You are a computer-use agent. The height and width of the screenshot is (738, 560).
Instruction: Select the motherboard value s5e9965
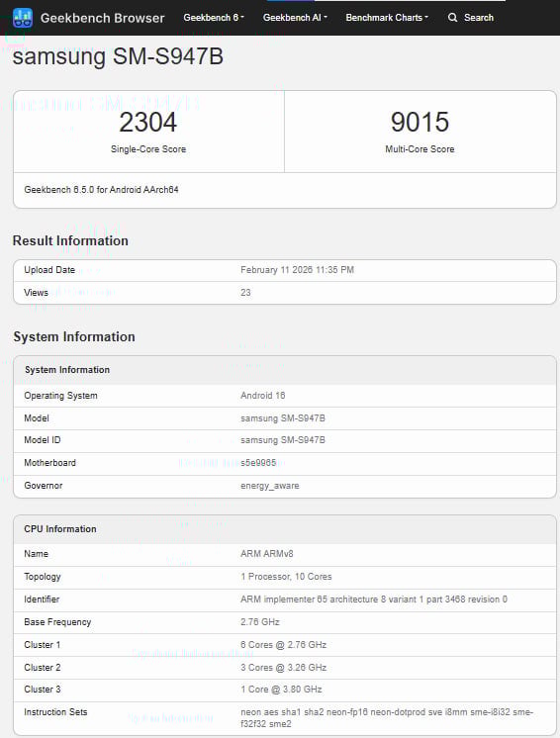[258, 463]
